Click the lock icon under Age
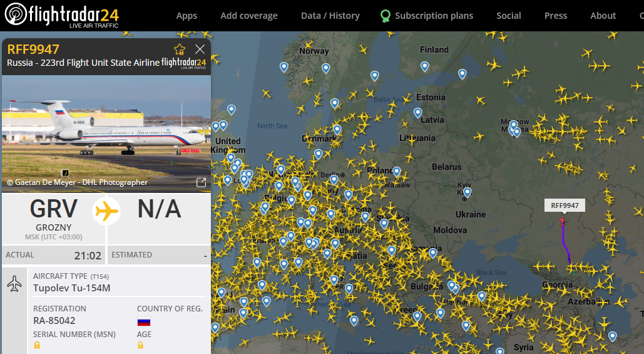644x354 pixels. coord(140,345)
